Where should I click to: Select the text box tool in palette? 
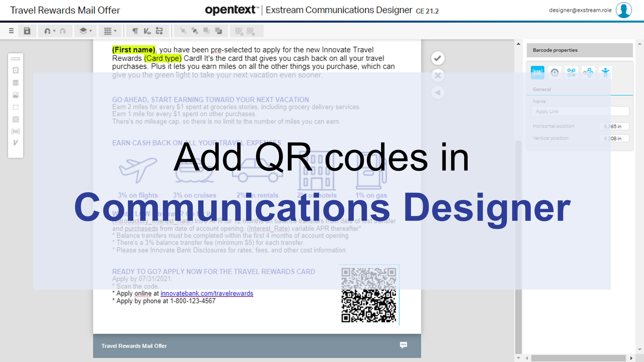[x=16, y=70]
